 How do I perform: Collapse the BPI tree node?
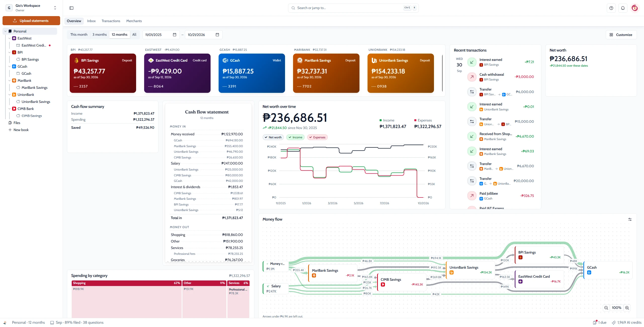pos(10,53)
